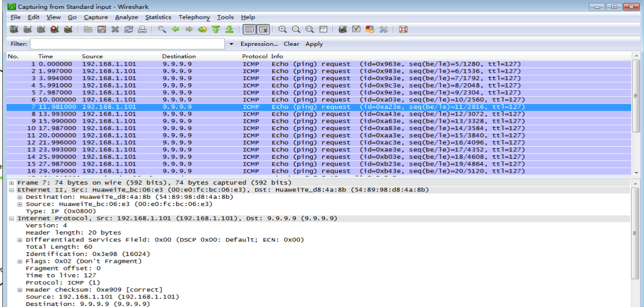Open preferences with the tools icon
This screenshot has width=644, height=307.
pyautogui.click(x=383, y=30)
